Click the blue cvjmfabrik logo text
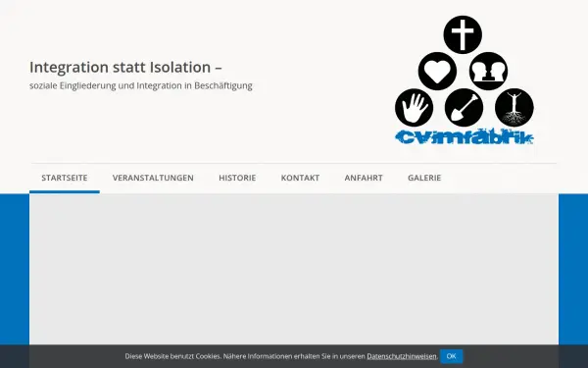 click(x=465, y=137)
